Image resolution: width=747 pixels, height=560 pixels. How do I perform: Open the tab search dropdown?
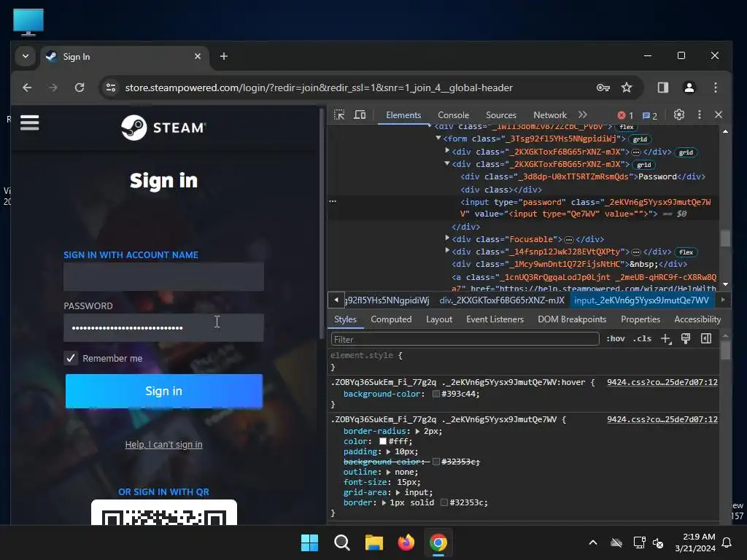26,56
